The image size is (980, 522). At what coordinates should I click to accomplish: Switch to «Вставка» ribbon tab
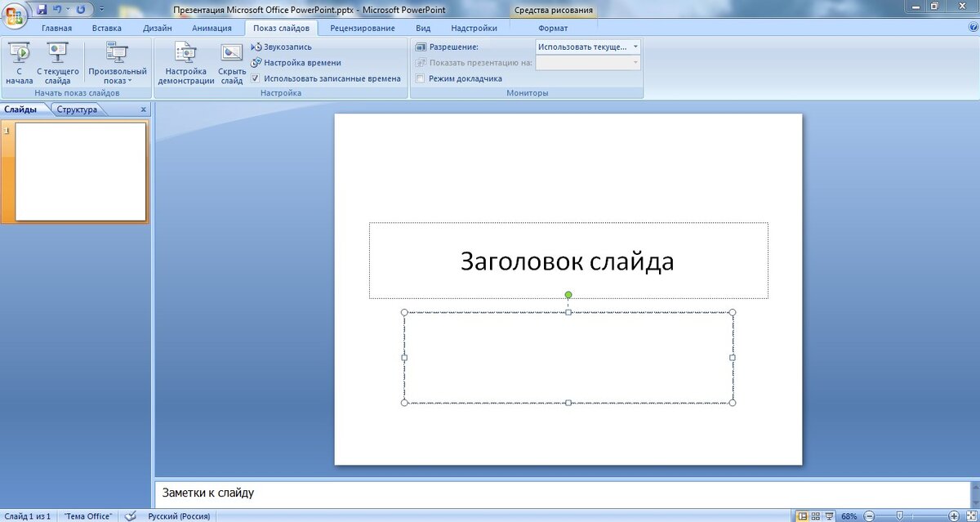point(107,28)
